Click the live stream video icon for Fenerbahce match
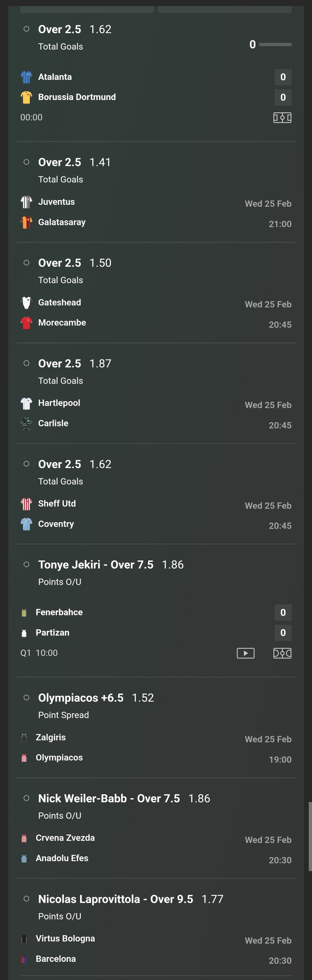Screen dimensions: 312x980 (245, 653)
